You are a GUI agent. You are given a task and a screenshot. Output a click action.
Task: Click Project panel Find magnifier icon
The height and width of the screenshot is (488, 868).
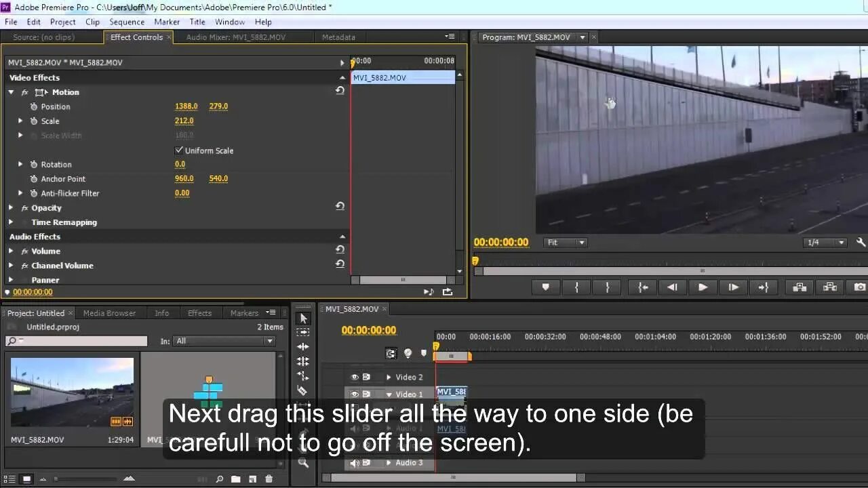coord(219,479)
